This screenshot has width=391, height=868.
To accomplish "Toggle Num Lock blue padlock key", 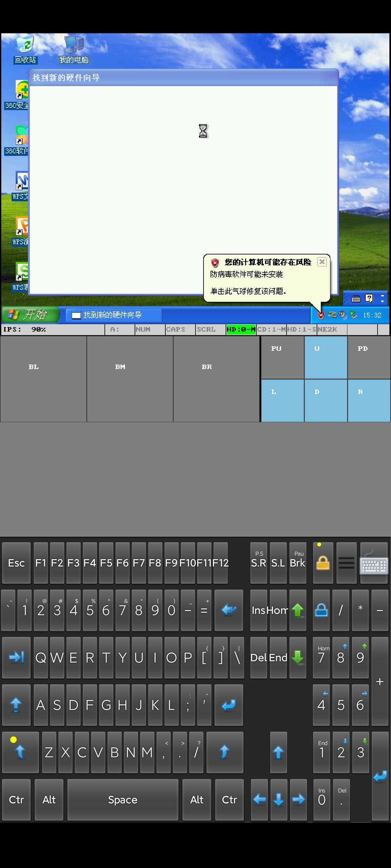I will tap(321, 610).
